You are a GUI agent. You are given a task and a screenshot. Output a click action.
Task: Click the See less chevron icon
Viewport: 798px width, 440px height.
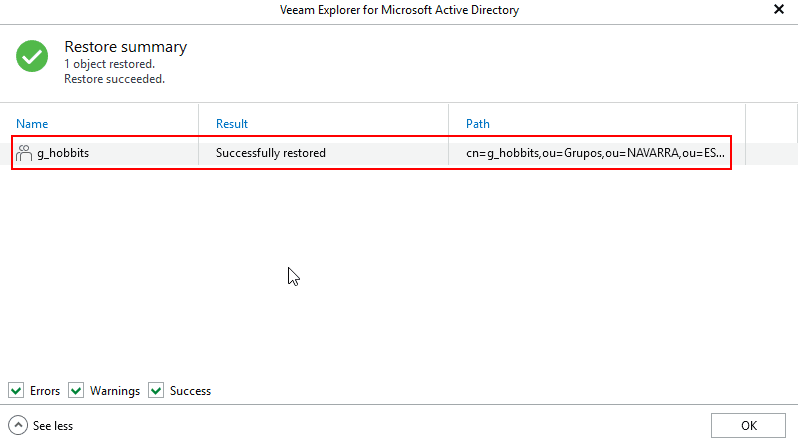[x=18, y=425]
